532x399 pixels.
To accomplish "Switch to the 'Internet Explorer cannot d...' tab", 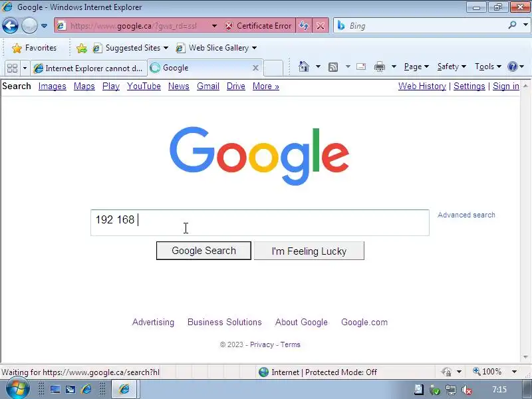I will (x=89, y=68).
